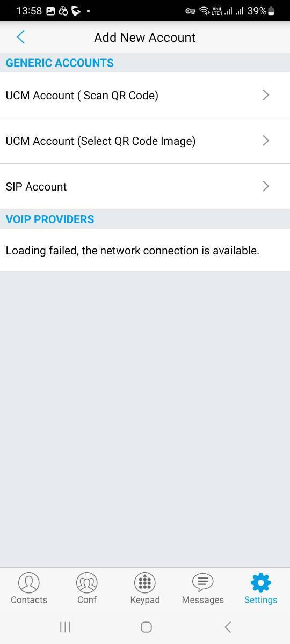Select SIP Account option
Viewport: 290px width, 644px height.
[x=145, y=186]
